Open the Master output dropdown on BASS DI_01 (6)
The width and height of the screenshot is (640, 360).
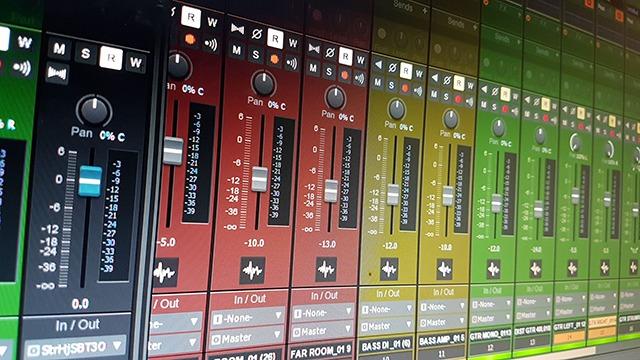click(x=386, y=326)
